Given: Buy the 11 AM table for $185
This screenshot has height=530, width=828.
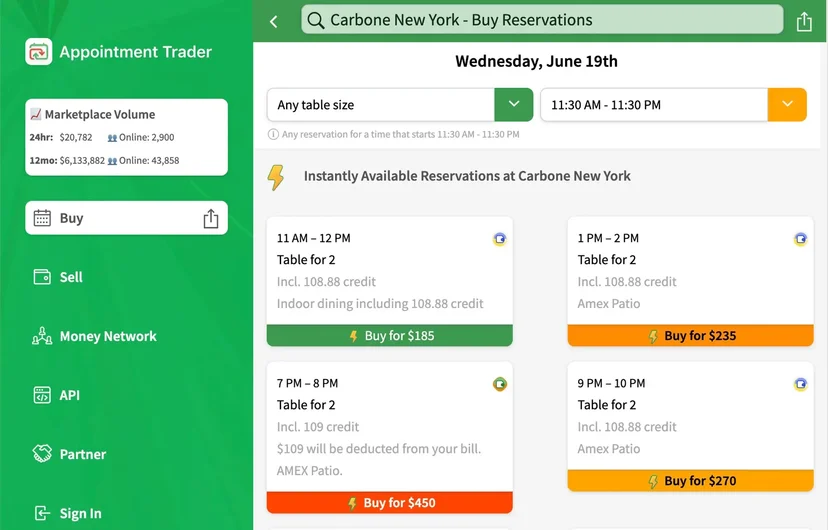Looking at the screenshot, I should click(x=390, y=336).
